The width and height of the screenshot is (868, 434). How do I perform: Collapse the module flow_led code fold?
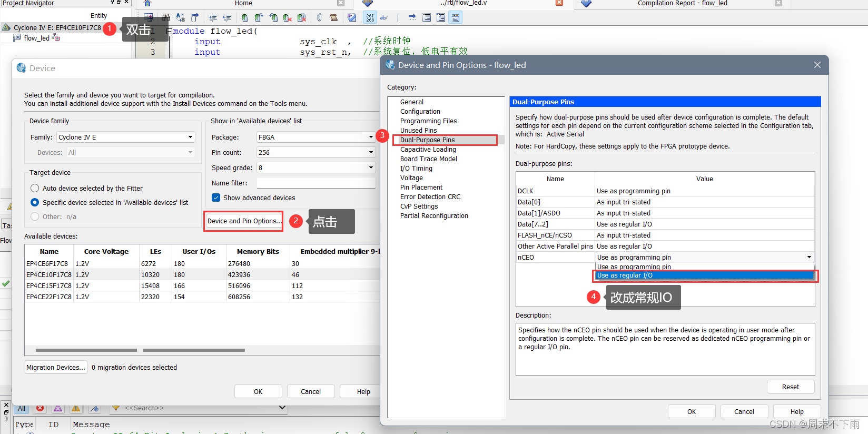(169, 31)
